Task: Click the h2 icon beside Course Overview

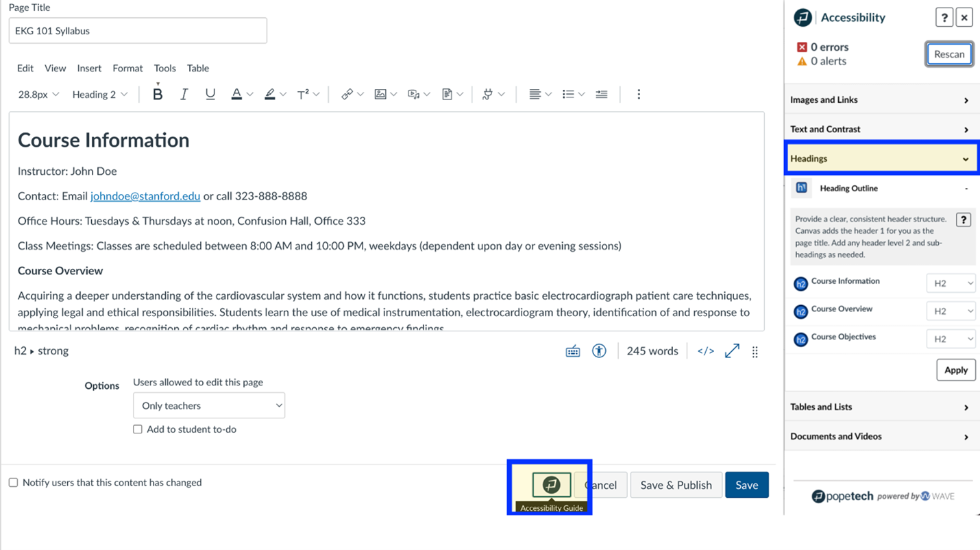Action: tap(800, 312)
